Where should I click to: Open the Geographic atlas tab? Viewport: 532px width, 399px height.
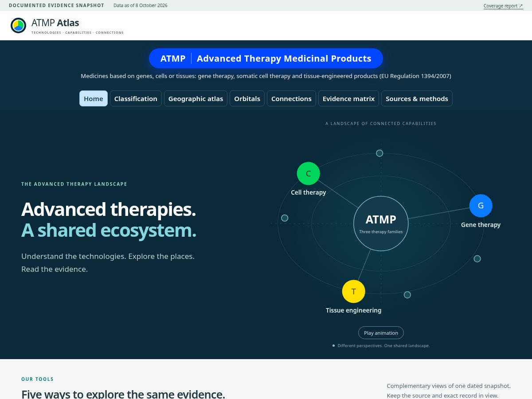coord(196,98)
